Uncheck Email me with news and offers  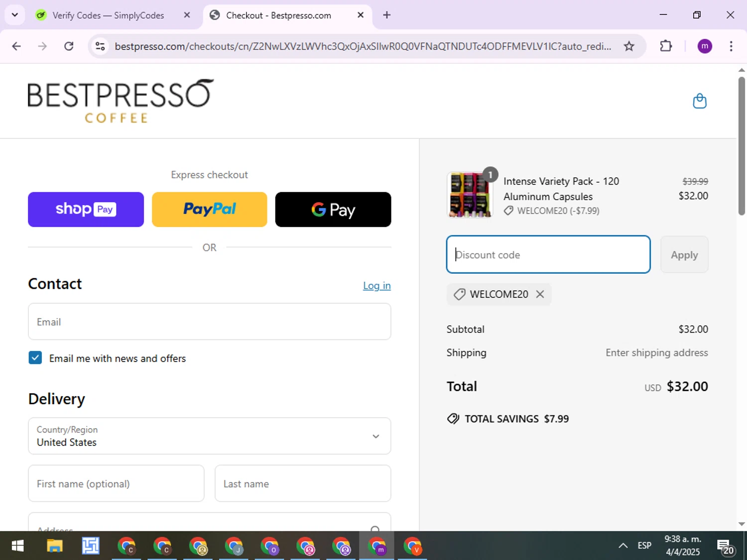(35, 358)
